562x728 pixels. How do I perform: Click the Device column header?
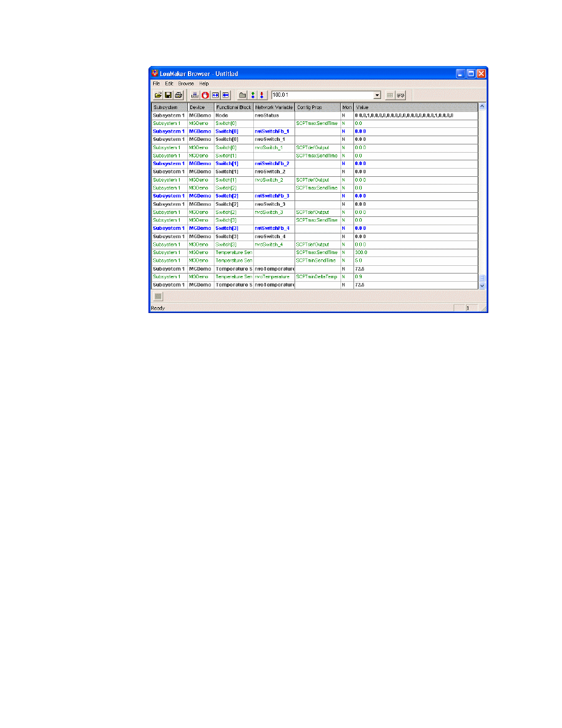tap(201, 107)
